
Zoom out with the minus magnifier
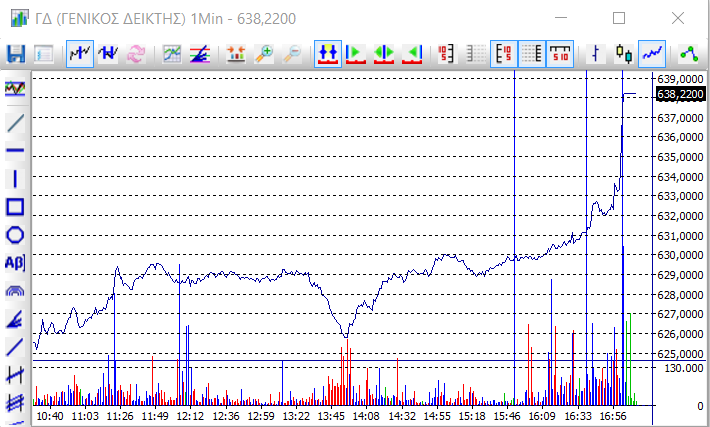pos(292,54)
